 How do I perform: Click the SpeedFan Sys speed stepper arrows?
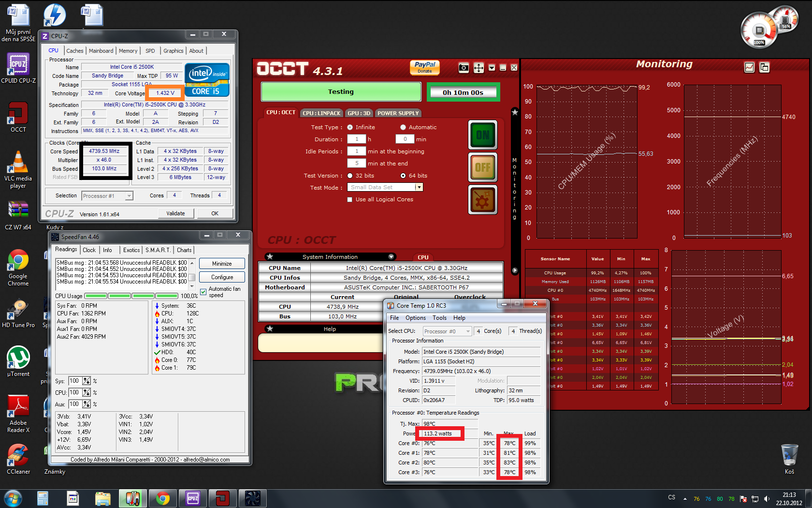(x=87, y=381)
